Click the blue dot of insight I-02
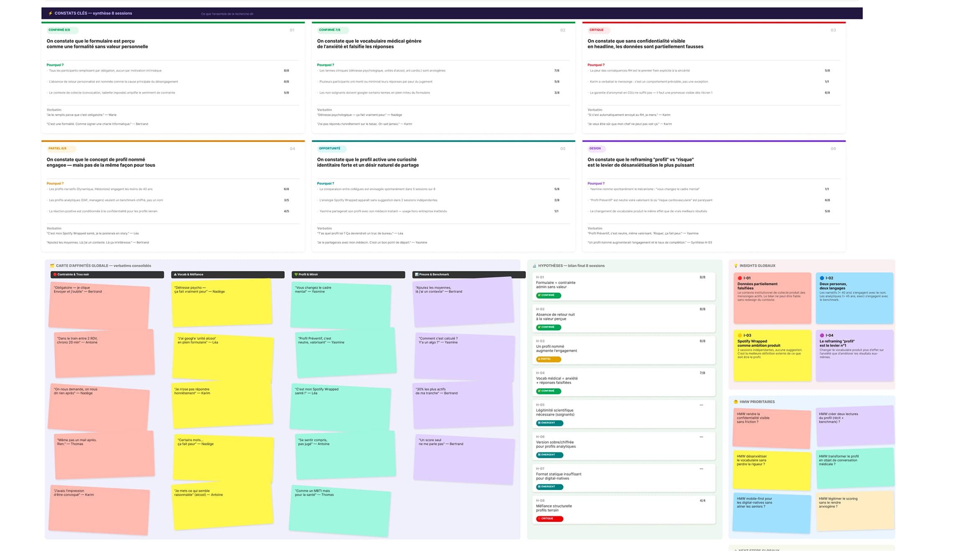This screenshot has height=551, width=980. 822,278
